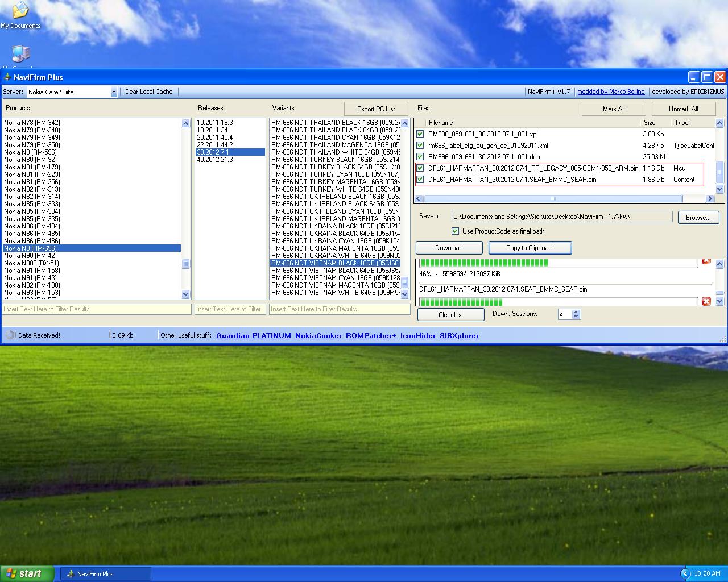Click the Save to path field
Screen dimensions: 728x582
click(562, 217)
